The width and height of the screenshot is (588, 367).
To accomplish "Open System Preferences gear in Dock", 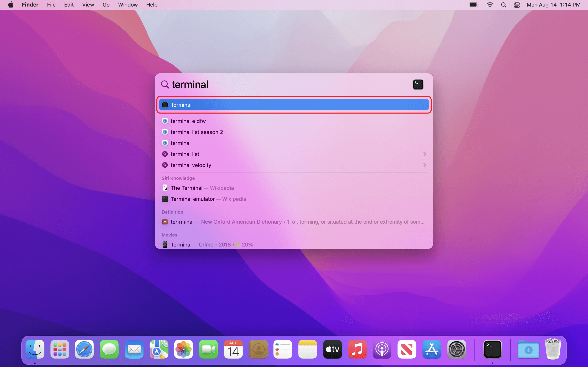I will click(456, 349).
